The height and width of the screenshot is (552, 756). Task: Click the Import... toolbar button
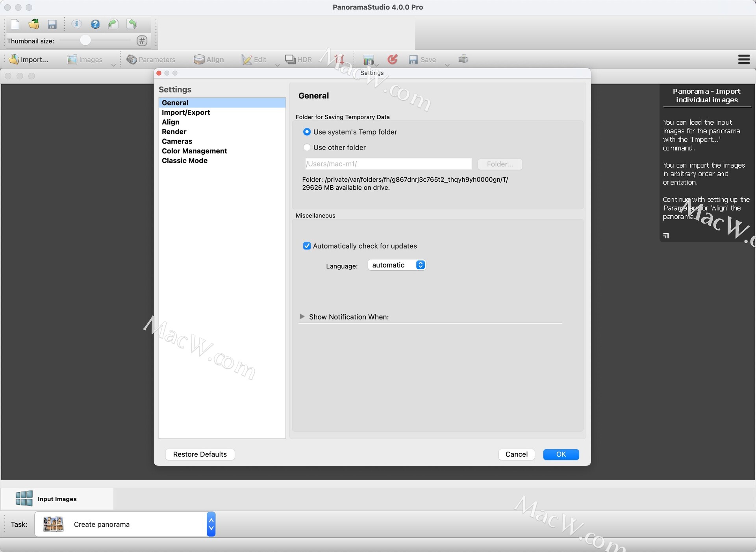point(28,59)
